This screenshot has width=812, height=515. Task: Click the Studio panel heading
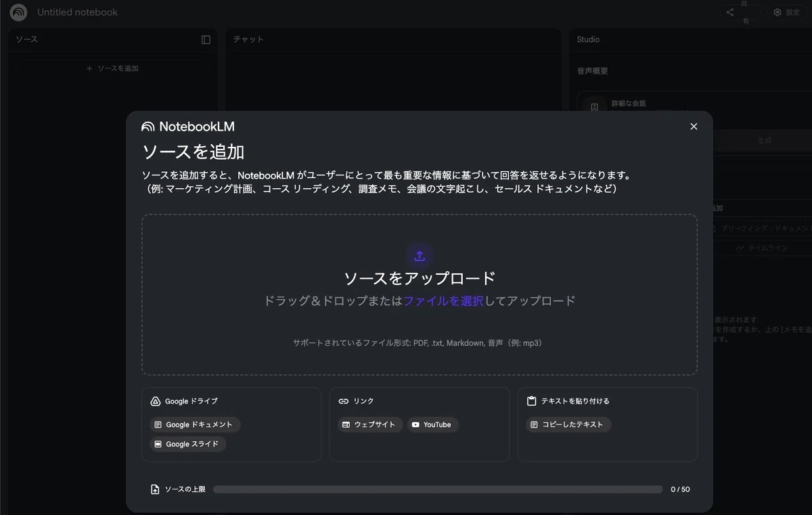click(588, 39)
